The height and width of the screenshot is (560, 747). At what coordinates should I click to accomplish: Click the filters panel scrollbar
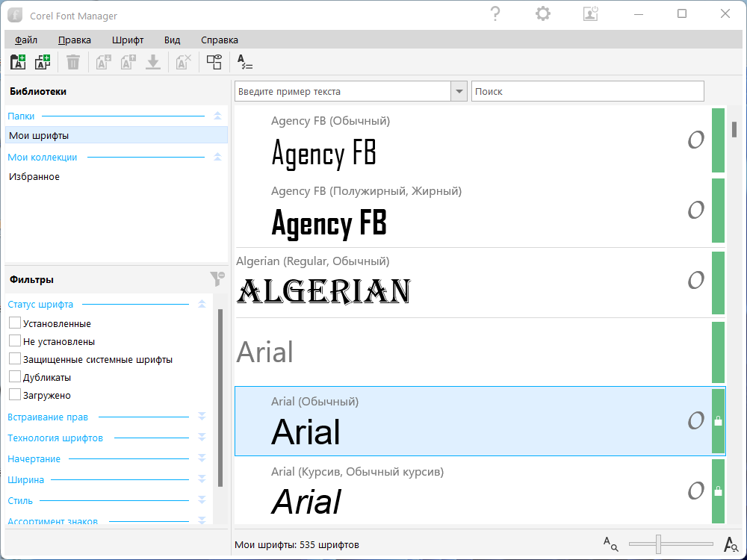220,398
